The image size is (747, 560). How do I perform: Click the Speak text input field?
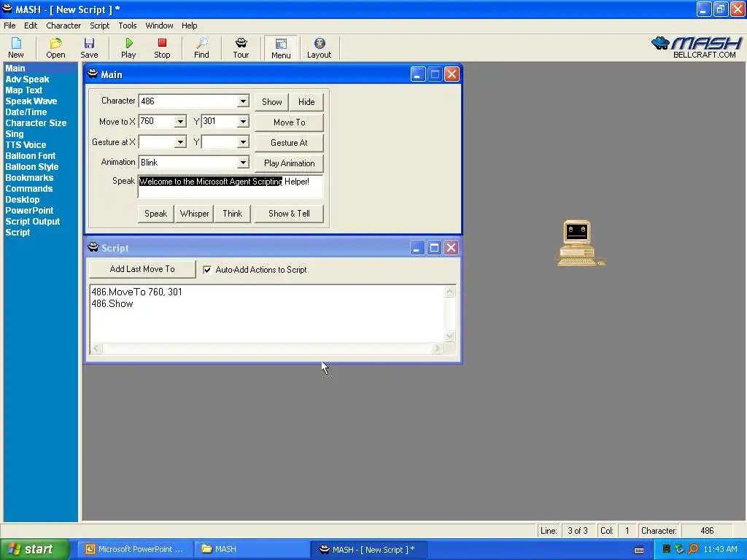(231, 187)
